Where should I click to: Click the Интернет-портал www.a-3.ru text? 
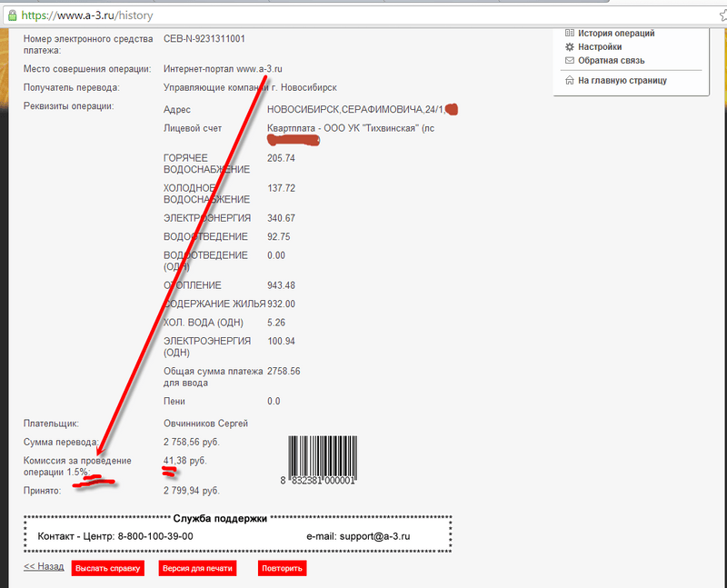pos(223,69)
